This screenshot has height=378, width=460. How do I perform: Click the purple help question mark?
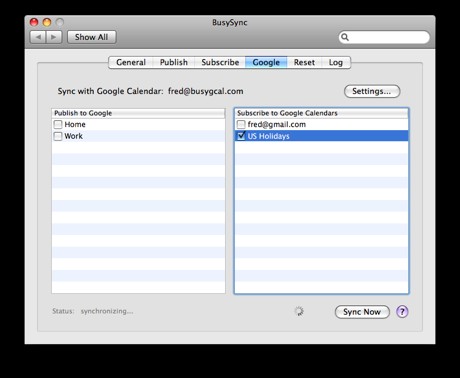point(402,312)
